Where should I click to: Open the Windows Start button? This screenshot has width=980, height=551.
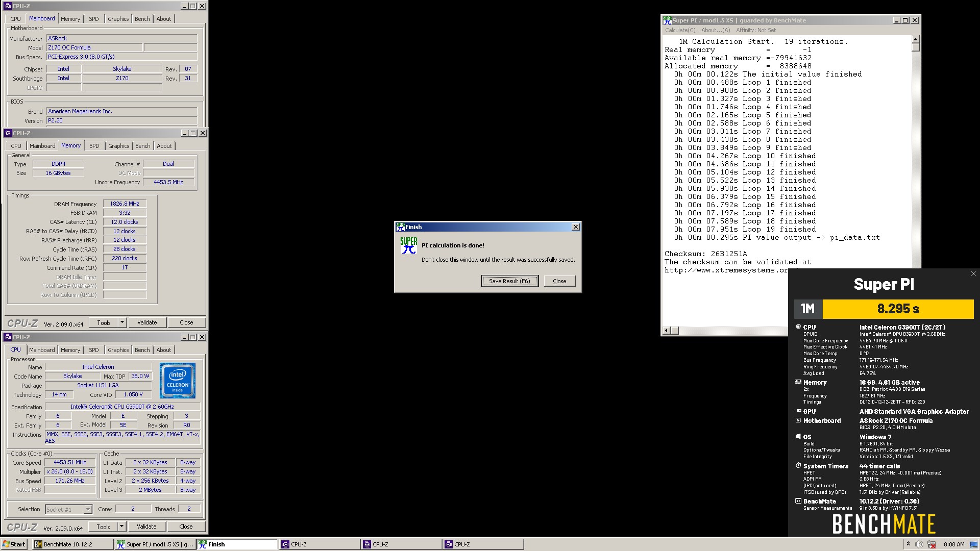14,544
